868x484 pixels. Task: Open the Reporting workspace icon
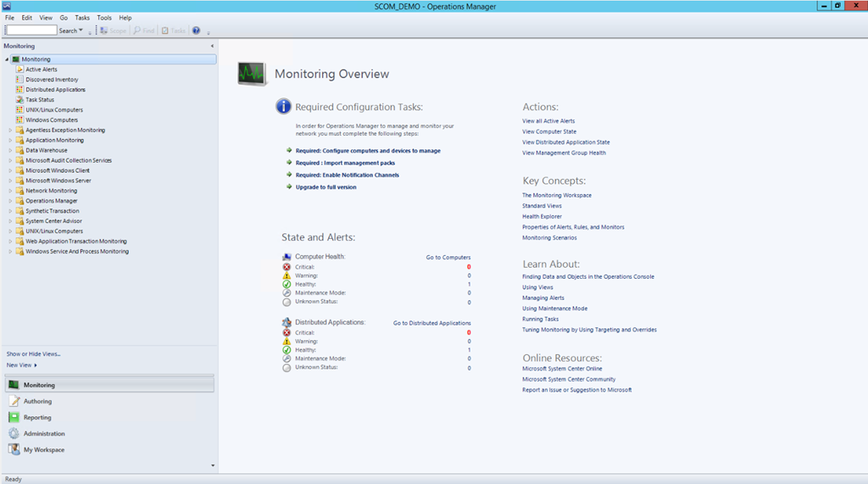tap(14, 417)
